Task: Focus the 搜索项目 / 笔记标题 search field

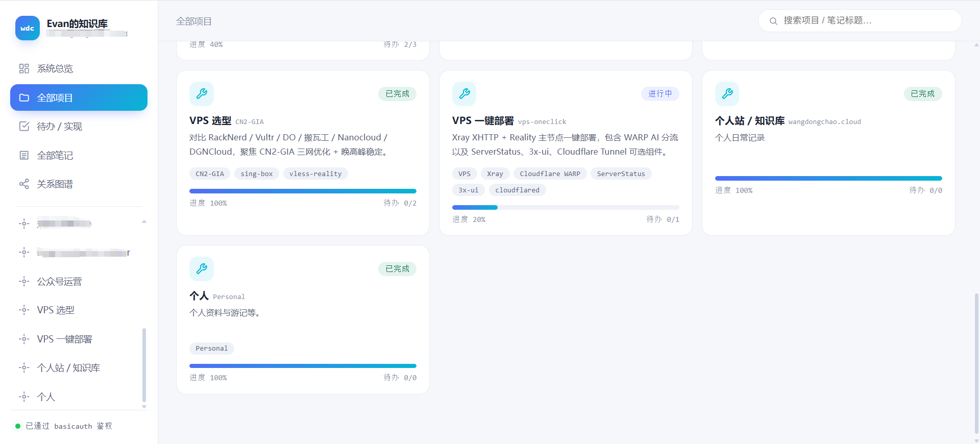Action: (860, 21)
